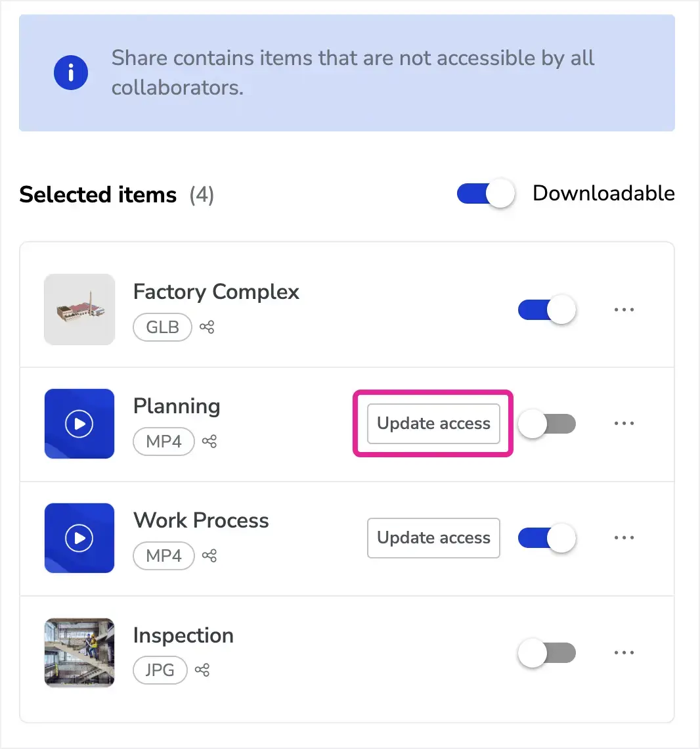The image size is (700, 749).
Task: Play the Work Process video thumbnail
Action: click(x=79, y=538)
